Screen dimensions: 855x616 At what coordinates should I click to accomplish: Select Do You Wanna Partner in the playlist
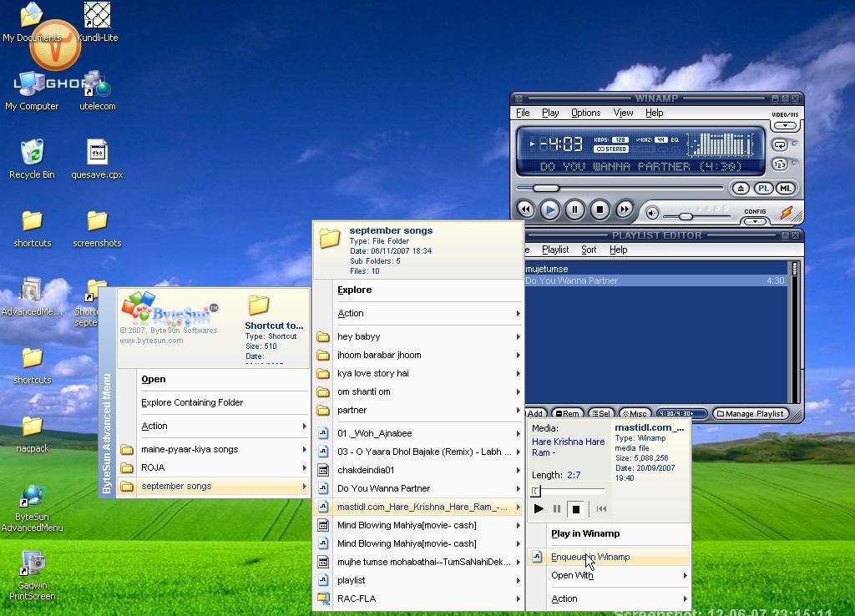click(x=655, y=280)
